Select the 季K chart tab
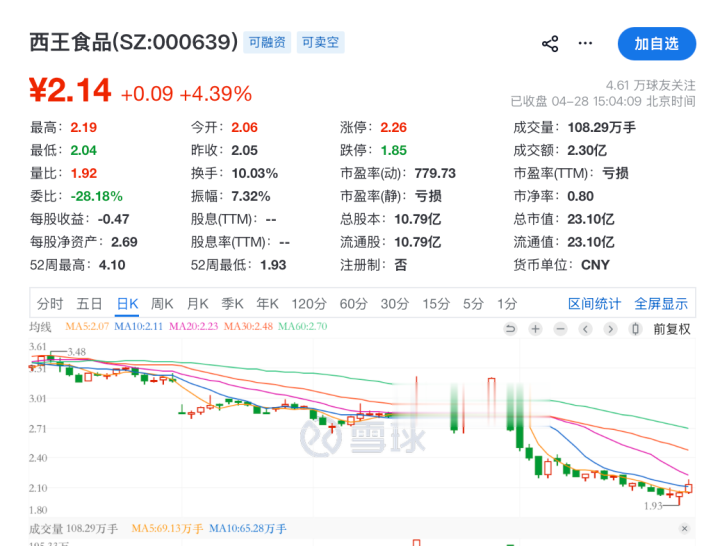 click(x=232, y=304)
